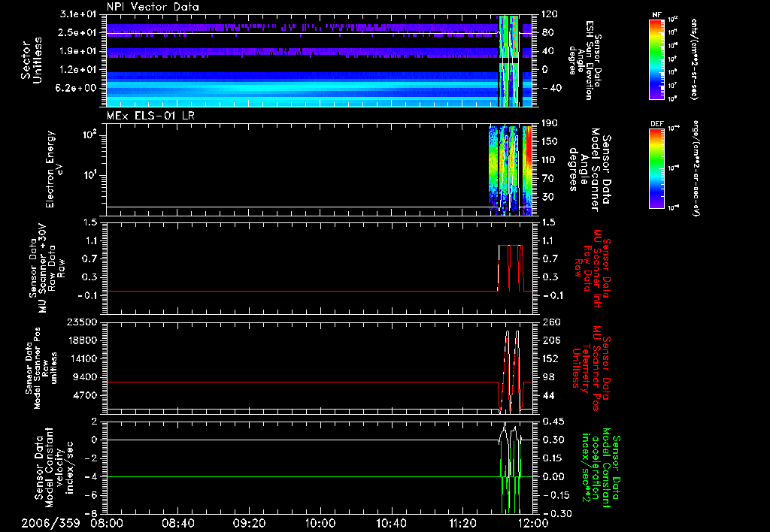The width and height of the screenshot is (770, 532).
Task: Click the 2006/359 date label
Action: [50, 523]
